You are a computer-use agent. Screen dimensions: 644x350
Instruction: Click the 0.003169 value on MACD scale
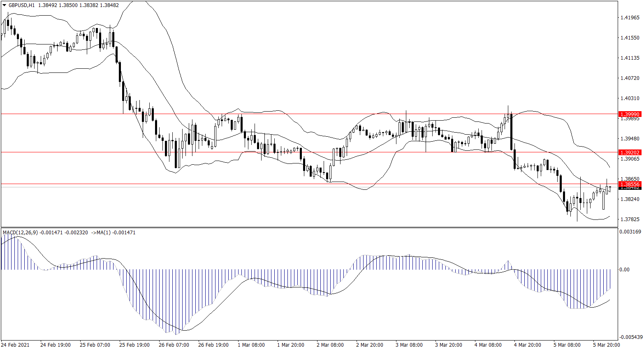click(x=630, y=232)
